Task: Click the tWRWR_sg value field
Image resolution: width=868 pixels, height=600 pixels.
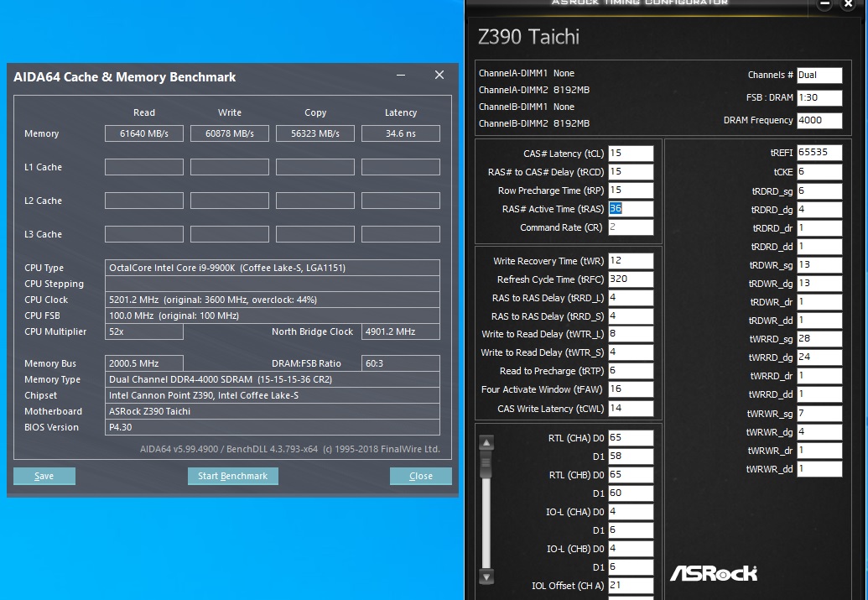Action: (x=819, y=414)
